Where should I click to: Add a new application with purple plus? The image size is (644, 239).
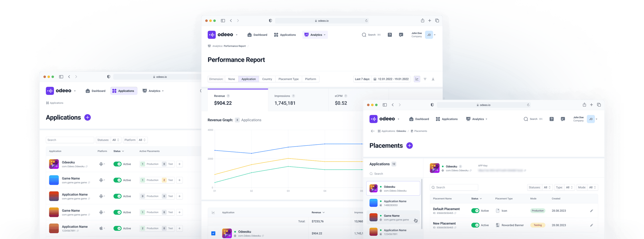click(88, 117)
